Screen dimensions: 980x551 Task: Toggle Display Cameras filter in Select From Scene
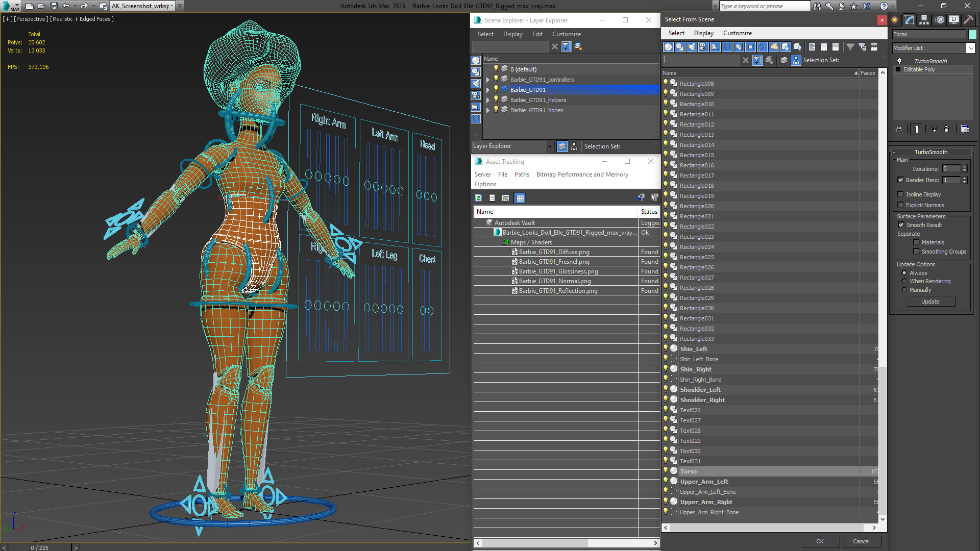click(703, 47)
